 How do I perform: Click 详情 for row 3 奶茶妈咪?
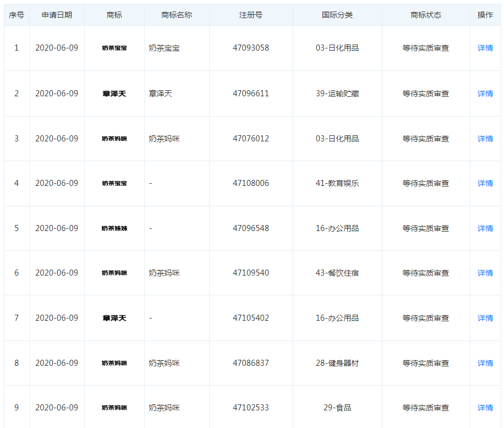(x=485, y=139)
